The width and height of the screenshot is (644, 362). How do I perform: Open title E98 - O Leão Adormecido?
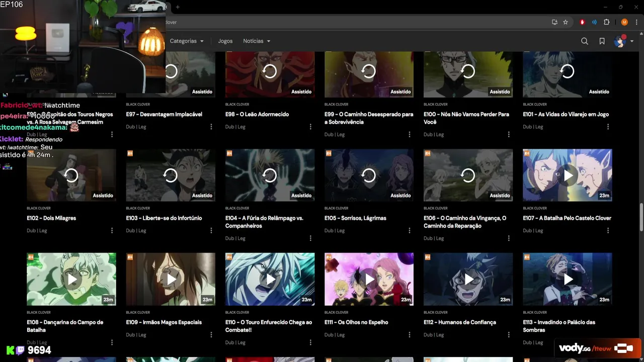[257, 114]
